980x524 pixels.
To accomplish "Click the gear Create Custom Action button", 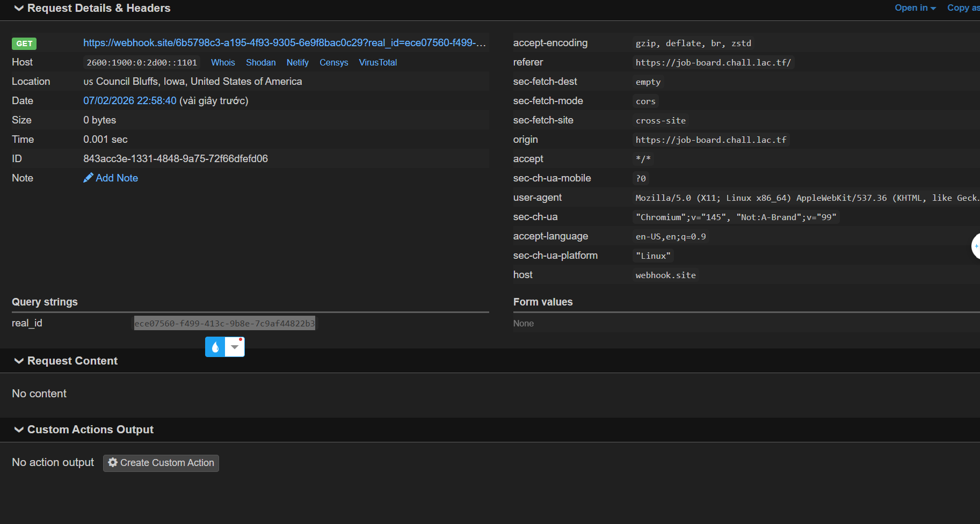I will 161,463.
